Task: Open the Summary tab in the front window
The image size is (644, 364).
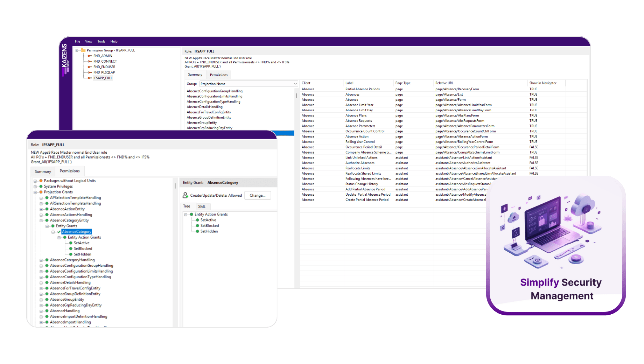Action: pos(43,171)
